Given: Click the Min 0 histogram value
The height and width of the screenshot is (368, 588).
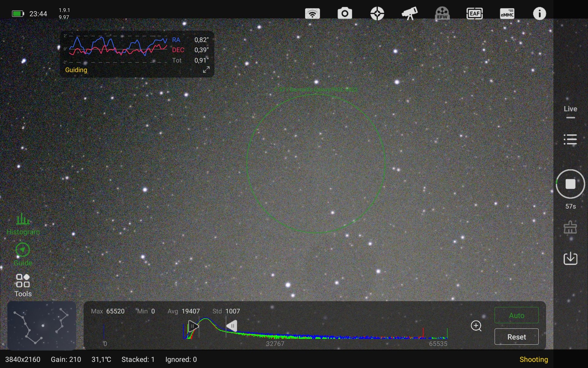Looking at the screenshot, I should (x=146, y=311).
